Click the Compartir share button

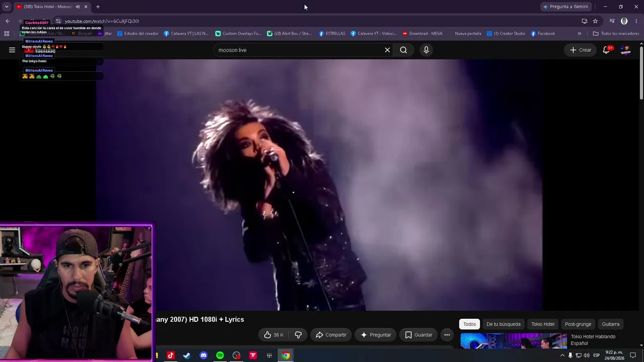coord(331,335)
